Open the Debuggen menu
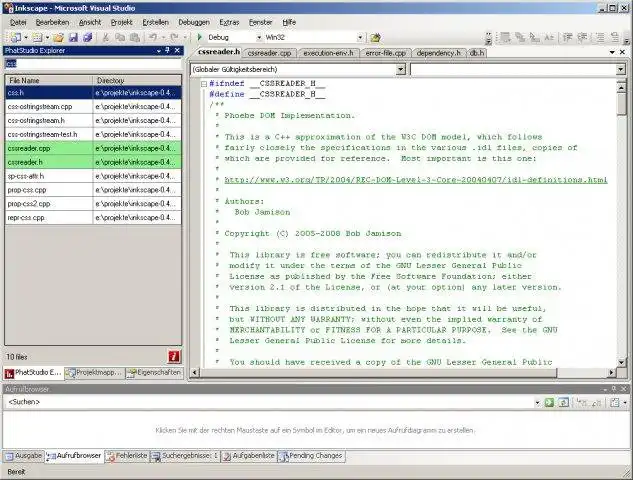The image size is (633, 480). click(x=194, y=23)
